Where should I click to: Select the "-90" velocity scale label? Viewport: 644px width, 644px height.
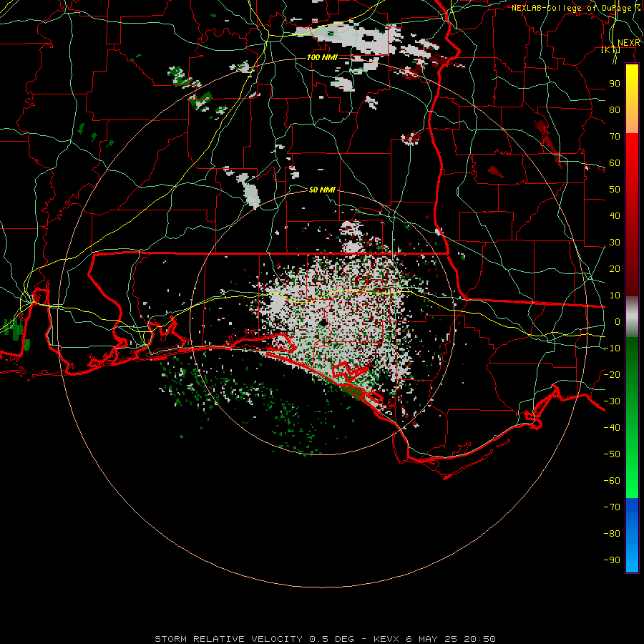coord(612,560)
